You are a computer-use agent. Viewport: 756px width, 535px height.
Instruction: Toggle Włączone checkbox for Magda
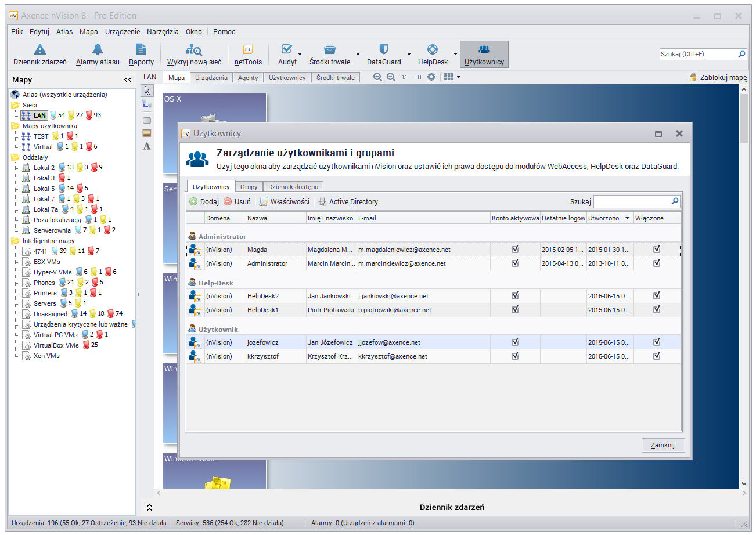coord(657,249)
